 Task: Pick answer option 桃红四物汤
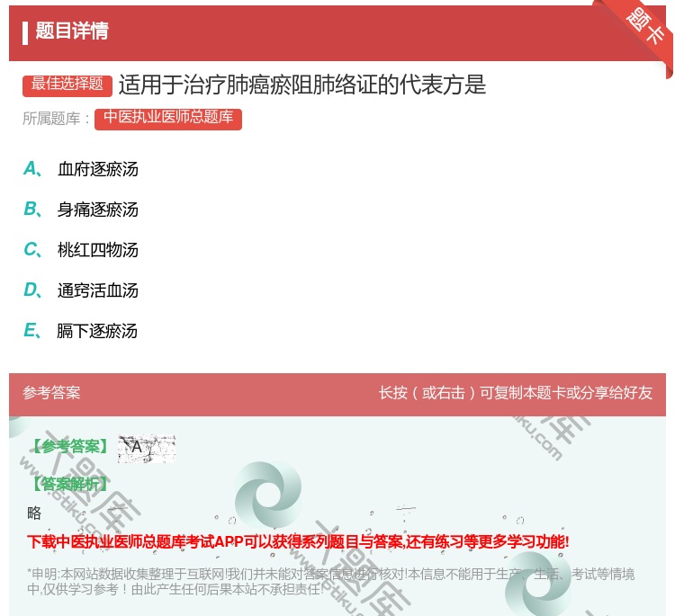pyautogui.click(x=98, y=250)
